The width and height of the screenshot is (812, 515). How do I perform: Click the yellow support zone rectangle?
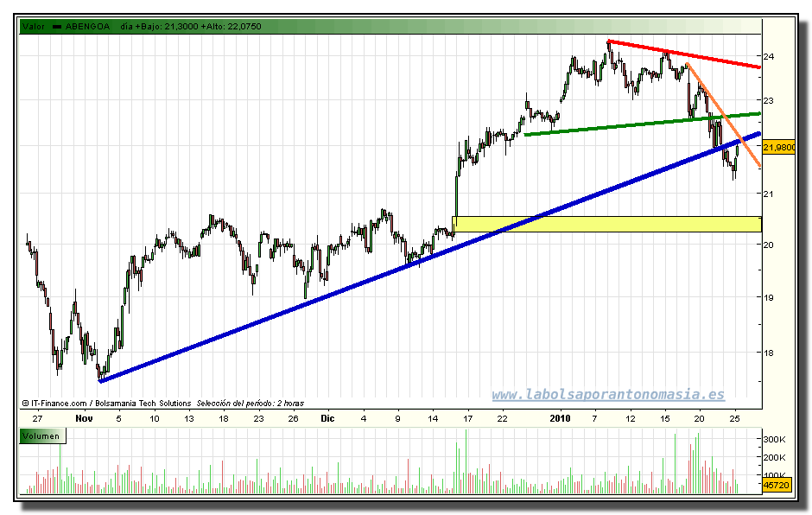[x=607, y=224]
